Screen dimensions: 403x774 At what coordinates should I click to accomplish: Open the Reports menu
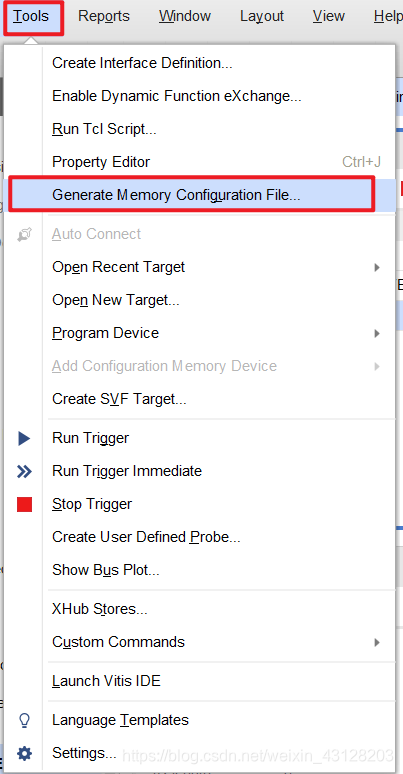pos(104,16)
